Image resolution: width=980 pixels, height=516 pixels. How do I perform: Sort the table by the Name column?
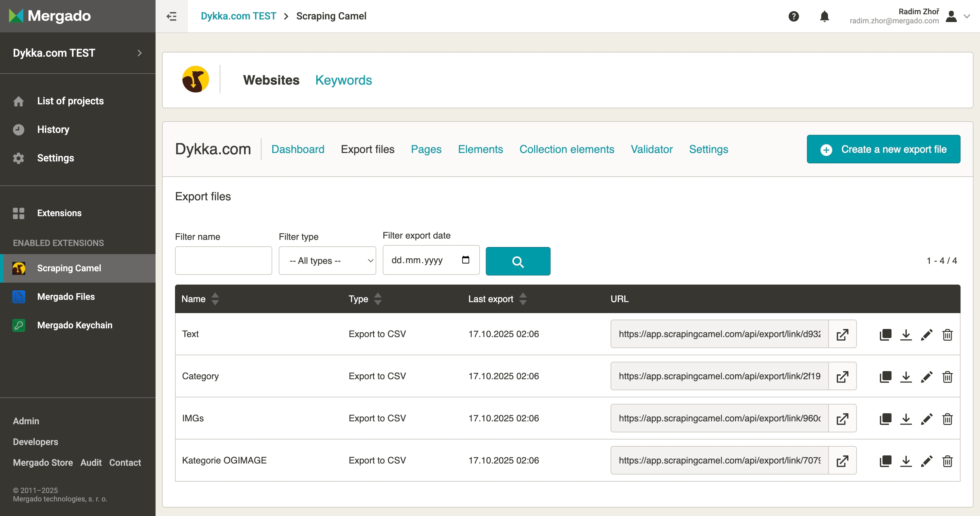[x=215, y=299]
